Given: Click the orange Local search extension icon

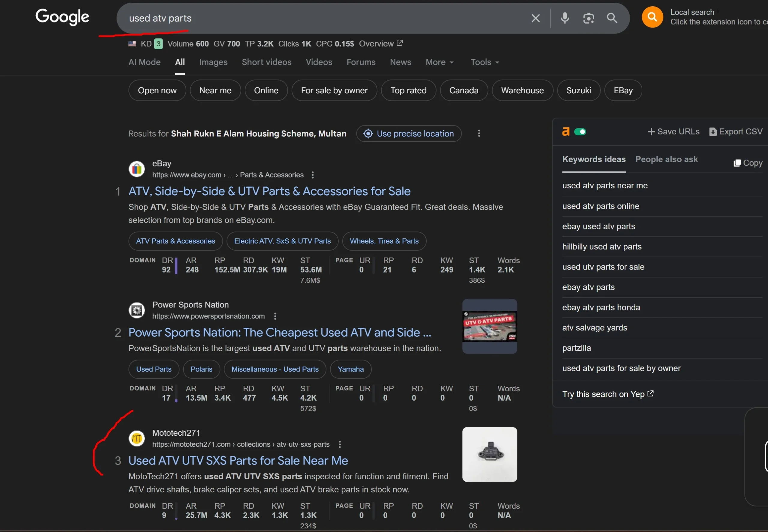Looking at the screenshot, I should point(652,17).
